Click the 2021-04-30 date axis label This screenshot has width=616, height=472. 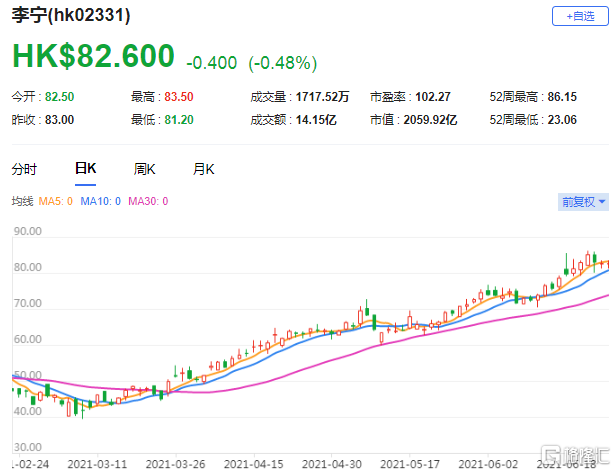point(332,464)
